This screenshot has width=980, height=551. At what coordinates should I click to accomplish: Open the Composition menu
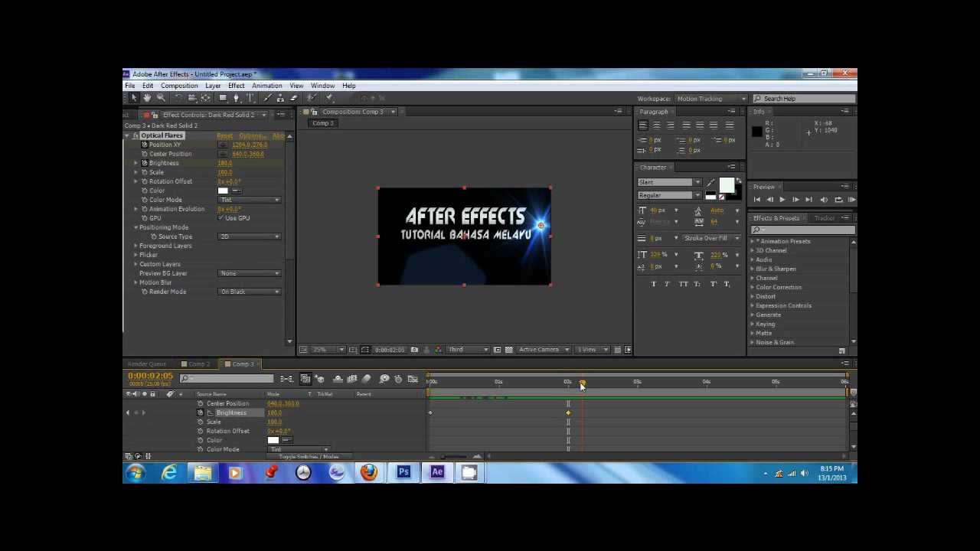coord(179,86)
